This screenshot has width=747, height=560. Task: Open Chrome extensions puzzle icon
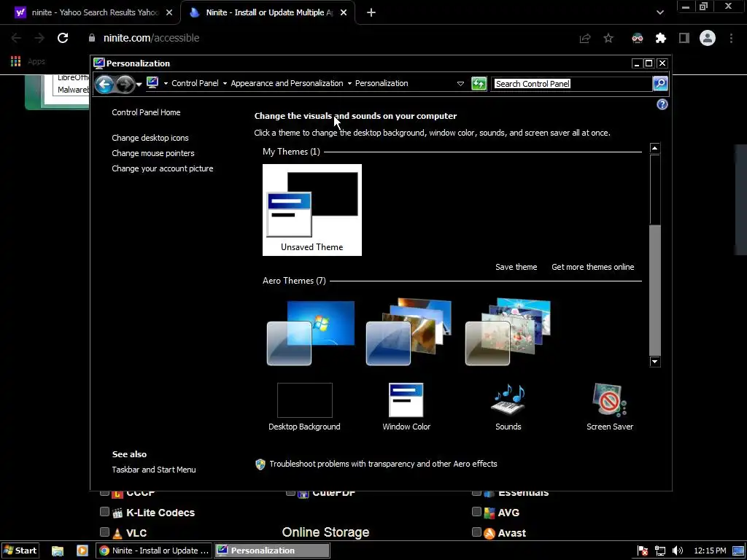click(661, 38)
